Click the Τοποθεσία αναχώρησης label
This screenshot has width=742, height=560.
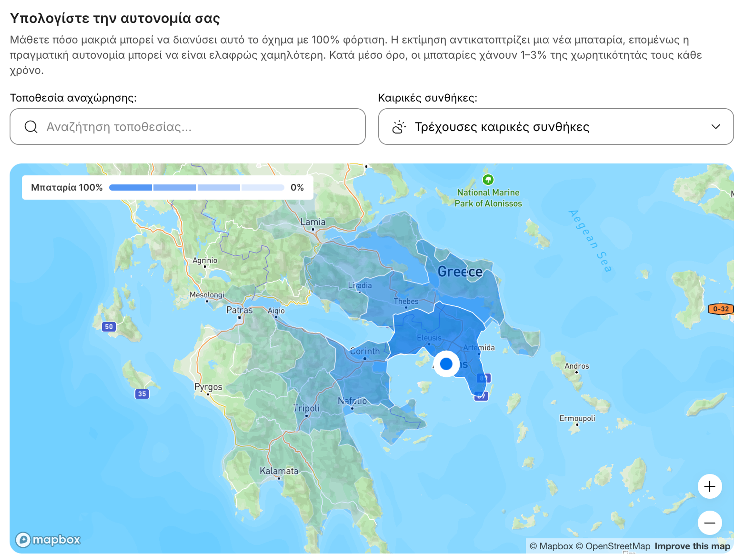[73, 98]
